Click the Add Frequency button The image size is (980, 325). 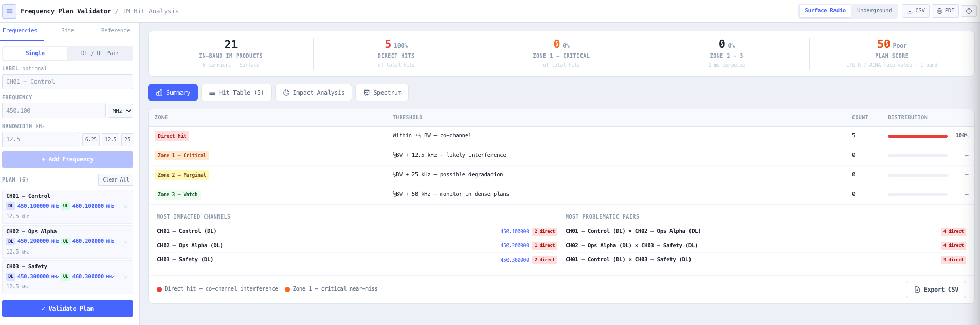tap(67, 159)
